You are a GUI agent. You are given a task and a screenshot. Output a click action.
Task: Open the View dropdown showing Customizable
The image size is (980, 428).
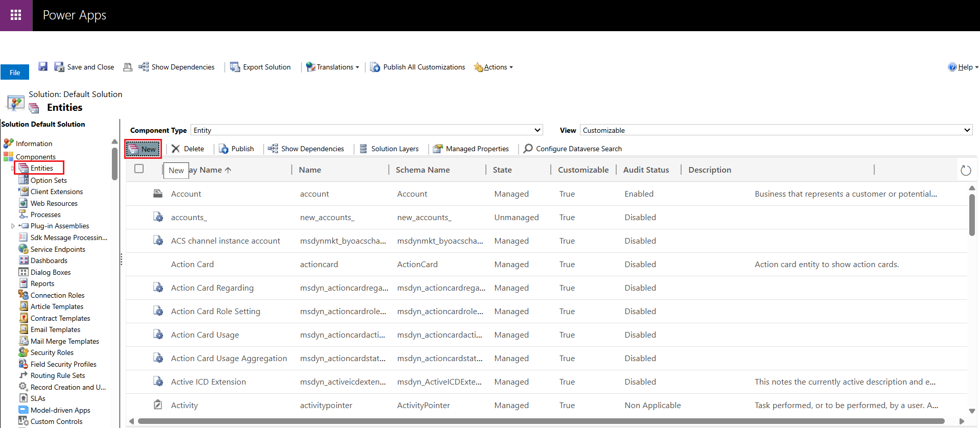(x=776, y=130)
